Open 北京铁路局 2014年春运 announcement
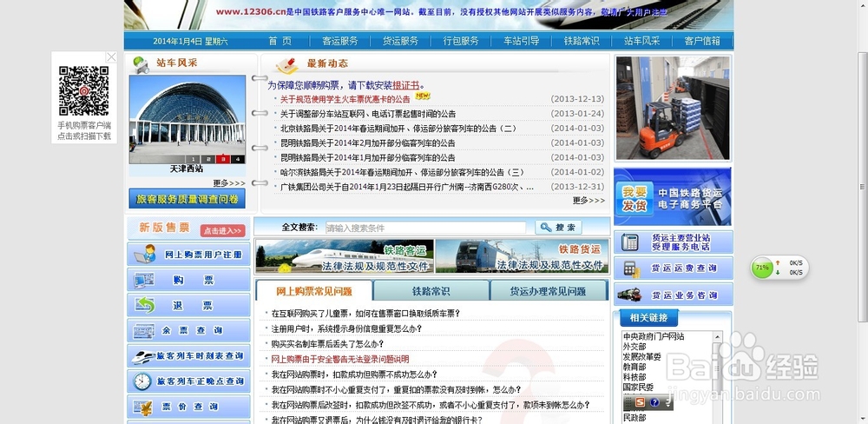The image size is (868, 424). 398,129
